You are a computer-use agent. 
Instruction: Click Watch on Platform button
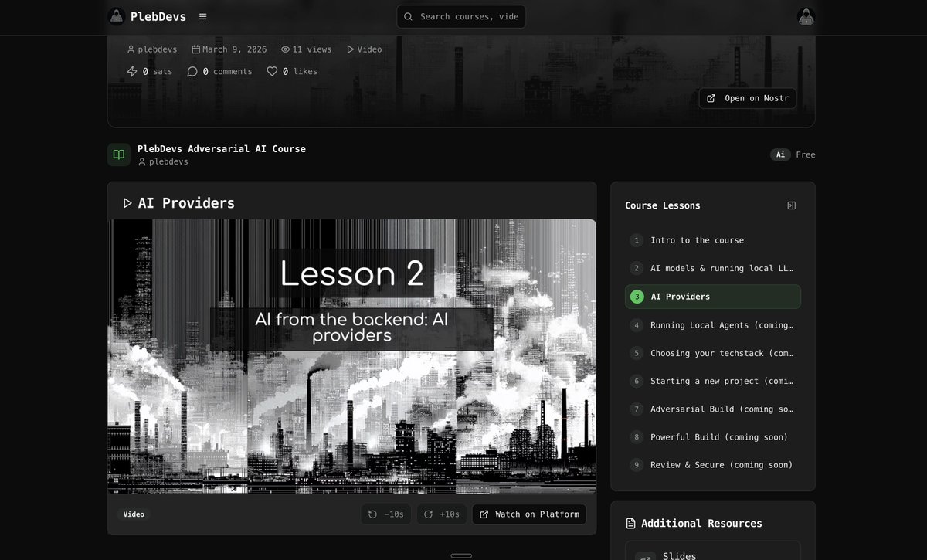[x=529, y=514]
